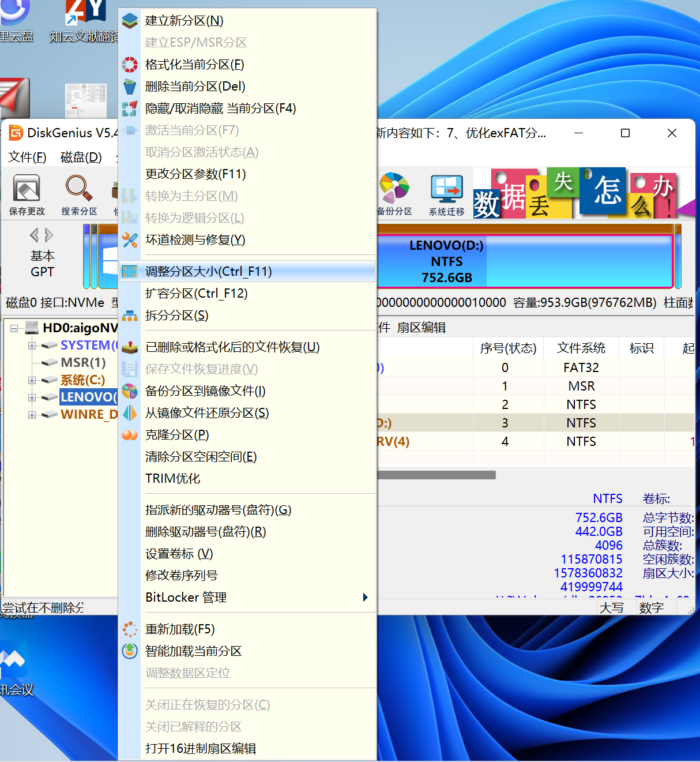This screenshot has width=700, height=762.
Task: Choose 清除分区空闲空间(E) menu entry
Action: 247,457
